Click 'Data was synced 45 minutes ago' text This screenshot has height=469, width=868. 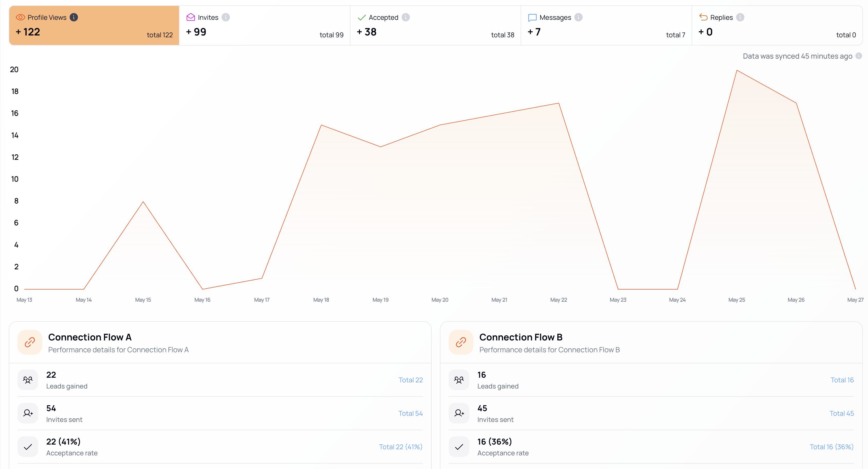click(x=798, y=56)
